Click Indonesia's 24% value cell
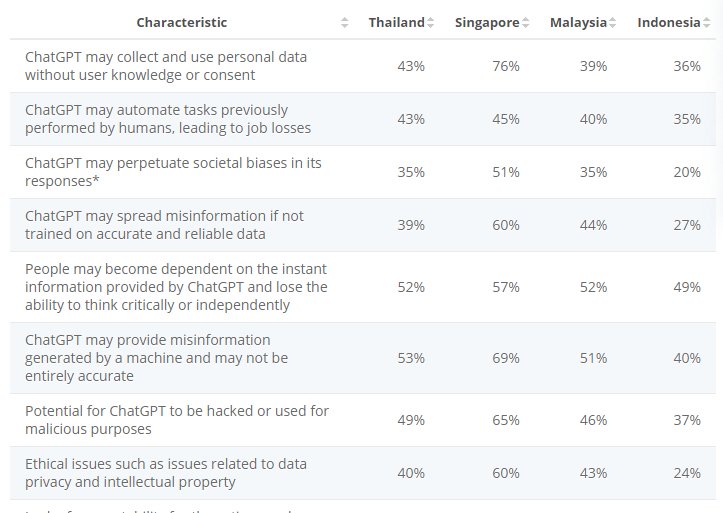Screen dimensions: 723x513 point(687,473)
